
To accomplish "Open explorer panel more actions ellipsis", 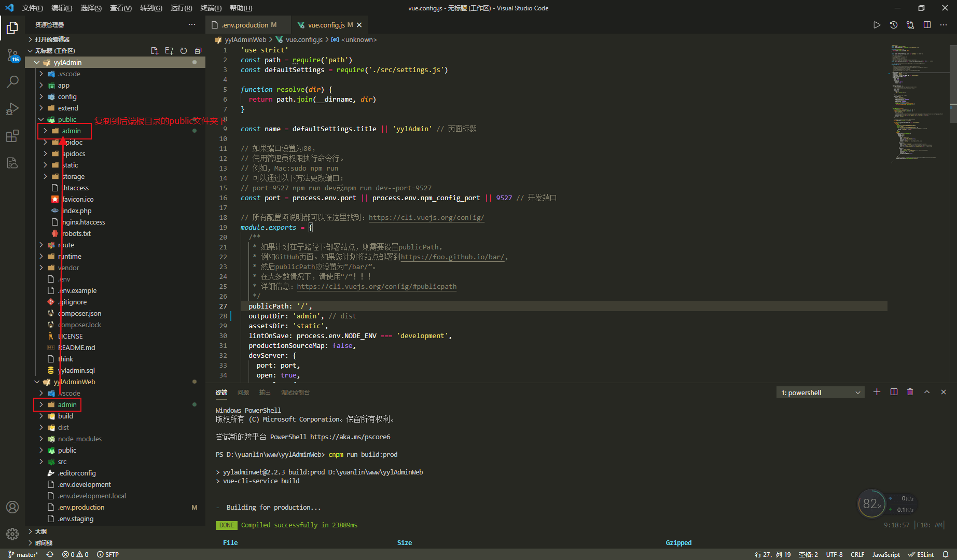I will coord(192,25).
